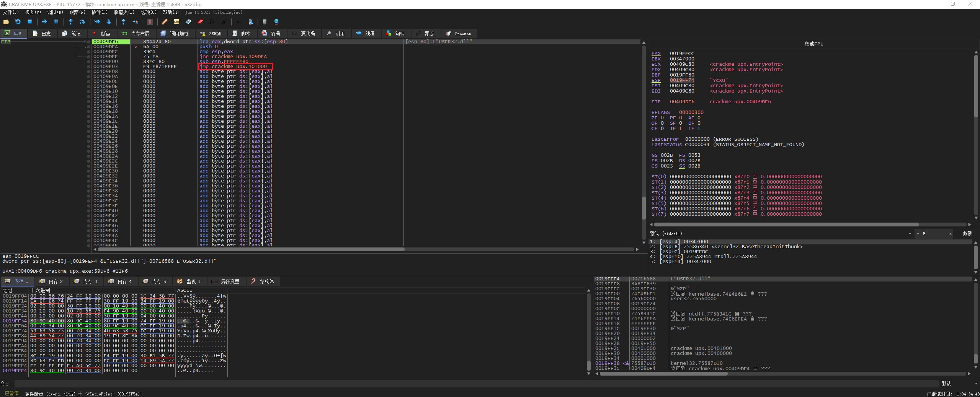Open the calculator tool icon
This screenshot has height=397, width=980.
pos(265,22)
